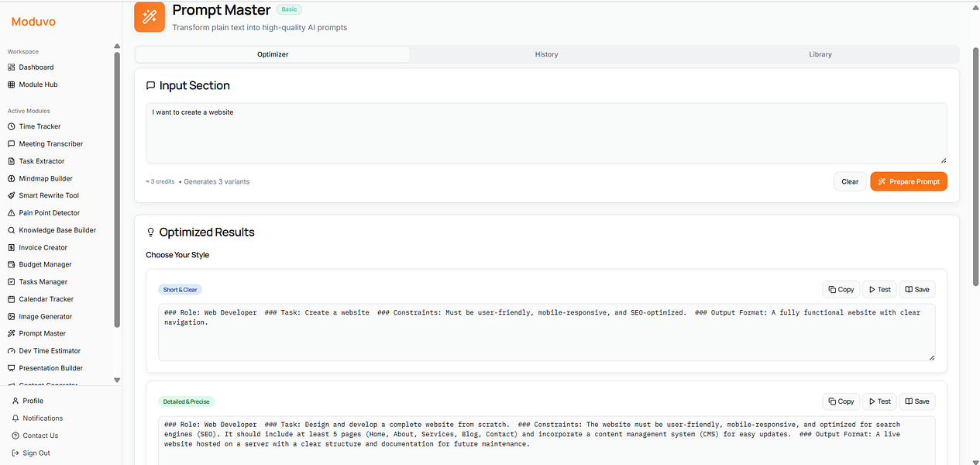Click the Invoice Creator icon

pyautogui.click(x=12, y=248)
